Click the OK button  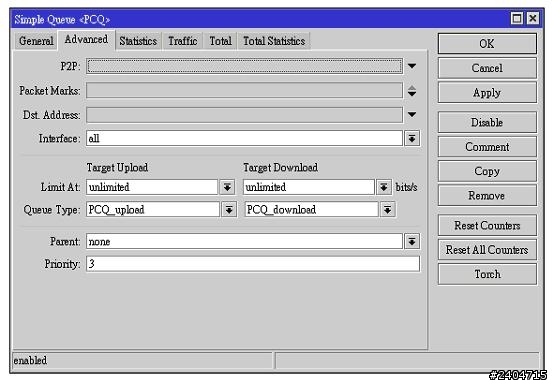point(487,44)
